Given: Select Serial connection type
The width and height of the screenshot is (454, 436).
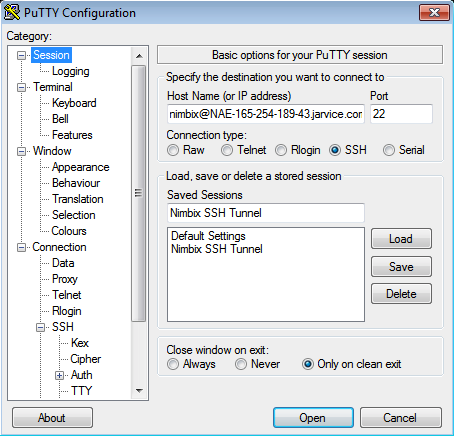Looking at the screenshot, I should [389, 150].
